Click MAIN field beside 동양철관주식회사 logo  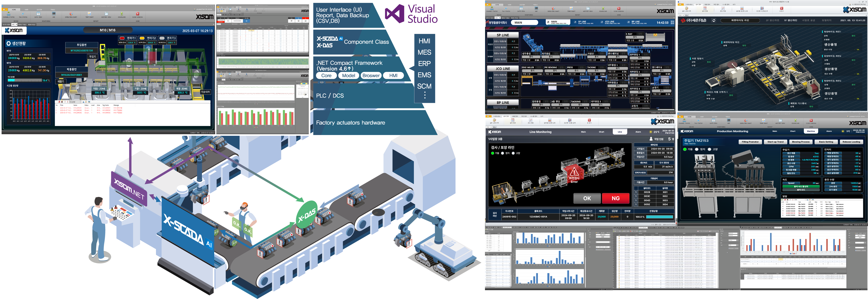(524, 23)
